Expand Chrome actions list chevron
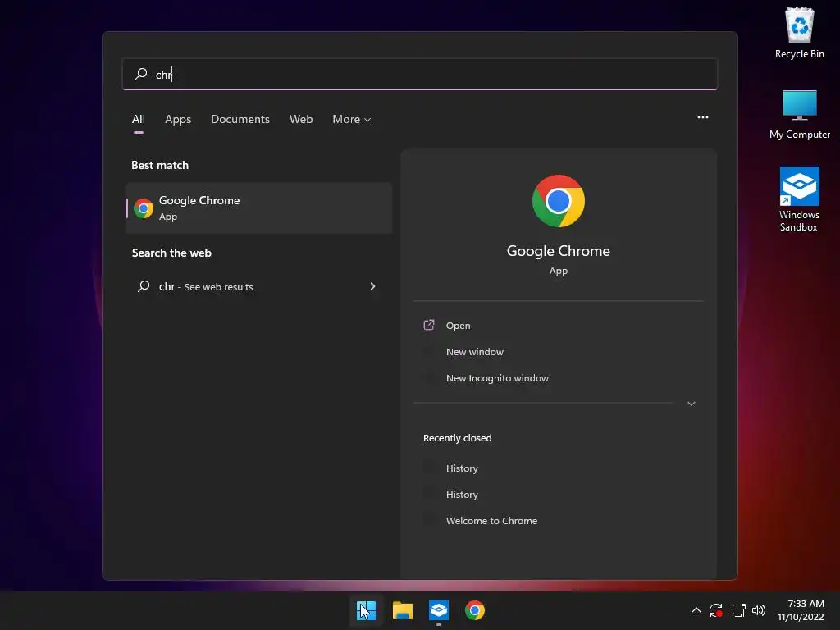 click(691, 404)
